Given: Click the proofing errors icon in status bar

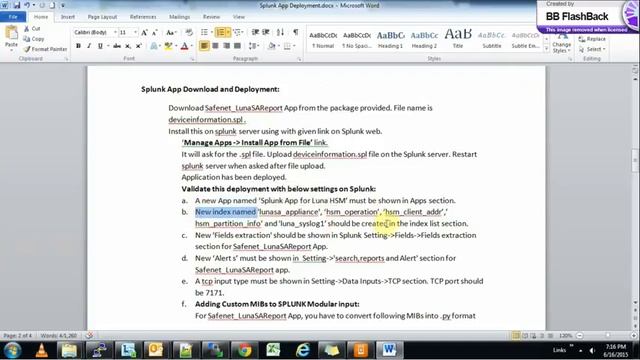Looking at the screenshot, I should (x=89, y=336).
